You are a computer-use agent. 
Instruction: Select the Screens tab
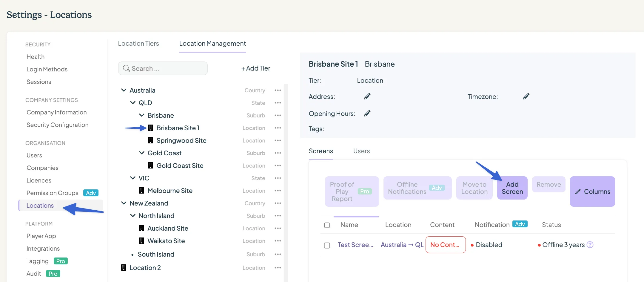[x=321, y=151]
